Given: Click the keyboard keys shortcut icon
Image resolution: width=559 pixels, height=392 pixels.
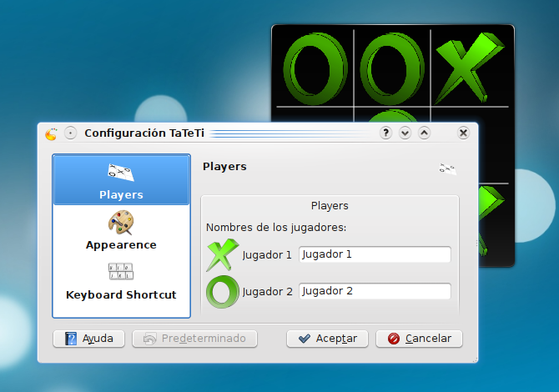Looking at the screenshot, I should [x=121, y=271].
